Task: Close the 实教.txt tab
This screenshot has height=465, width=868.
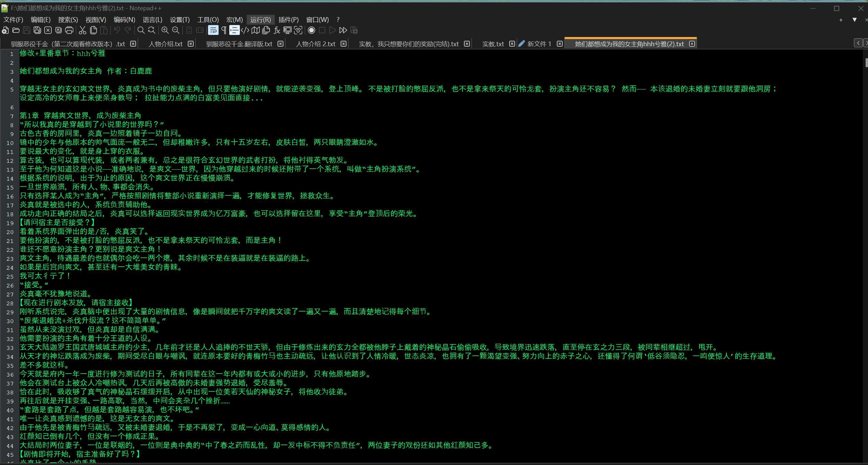Action: click(512, 44)
